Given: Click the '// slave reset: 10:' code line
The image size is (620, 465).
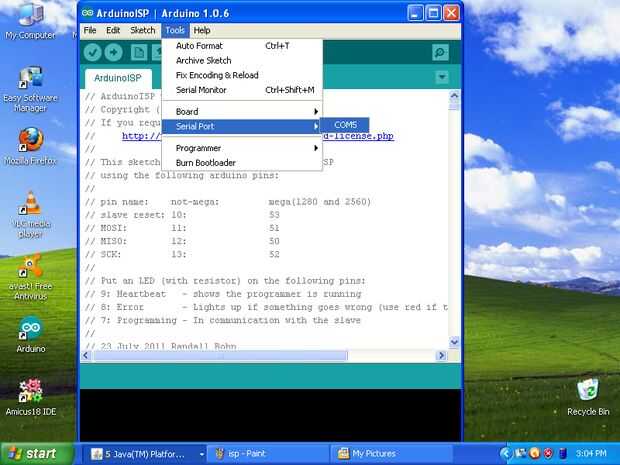Looking at the screenshot, I should pyautogui.click(x=136, y=215).
